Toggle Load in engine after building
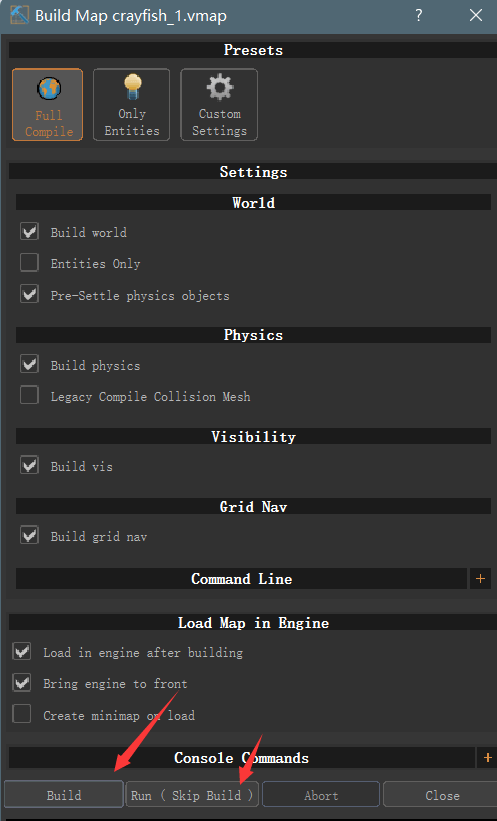This screenshot has width=497, height=821. [22, 652]
